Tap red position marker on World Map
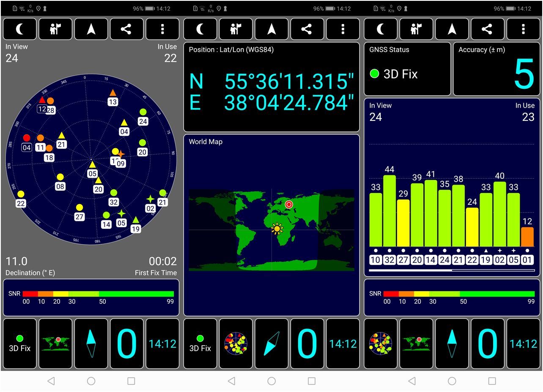 pyautogui.click(x=289, y=204)
